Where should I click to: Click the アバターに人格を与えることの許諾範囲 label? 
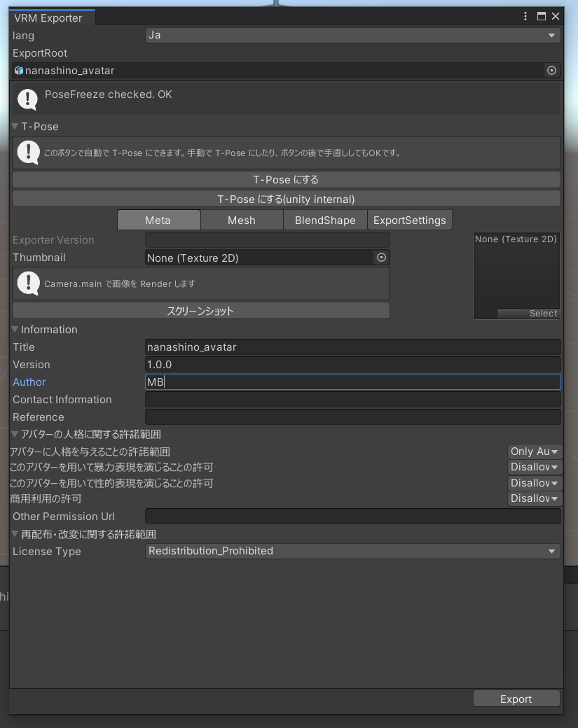pyautogui.click(x=90, y=451)
